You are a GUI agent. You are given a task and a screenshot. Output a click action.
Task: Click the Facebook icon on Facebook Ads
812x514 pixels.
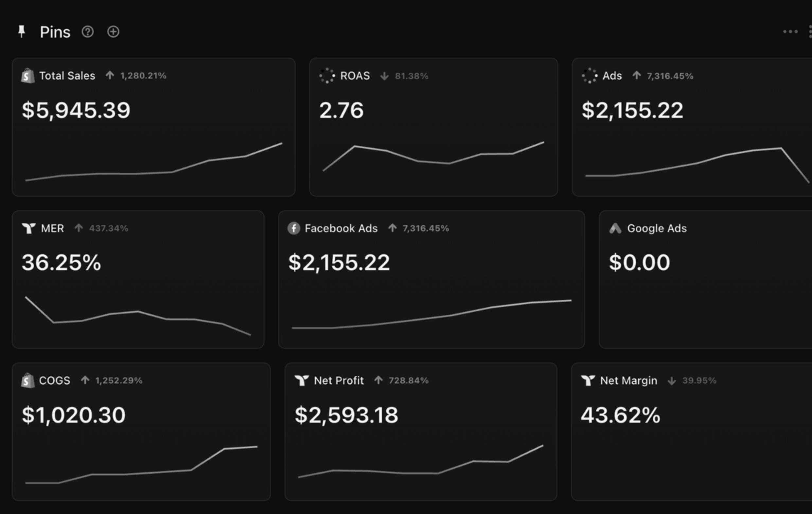pyautogui.click(x=294, y=228)
